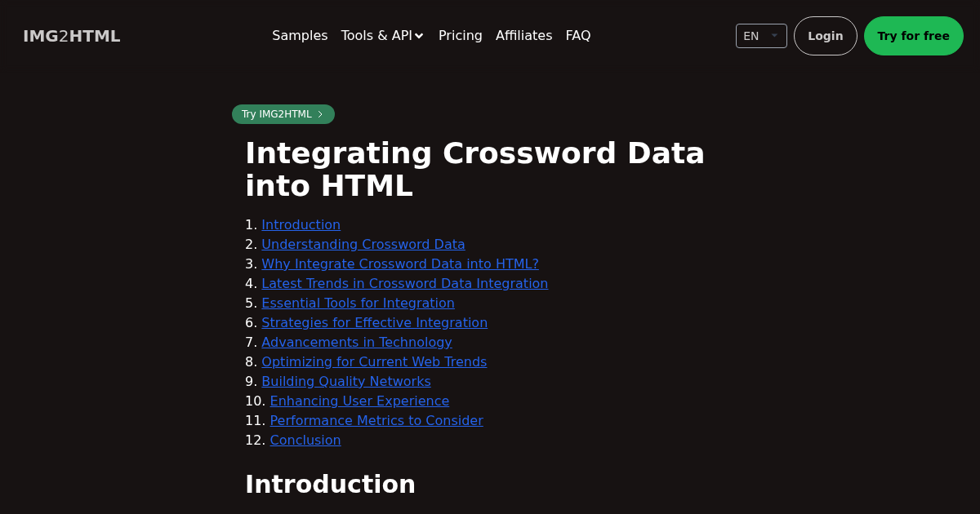
Task: Expand the Tools & API chevron
Action: click(x=419, y=36)
